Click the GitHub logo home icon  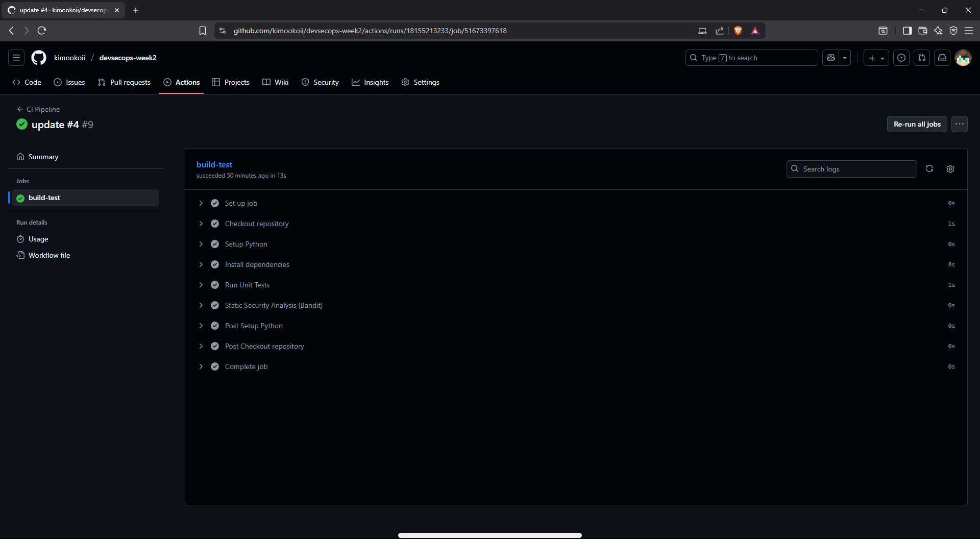click(39, 58)
